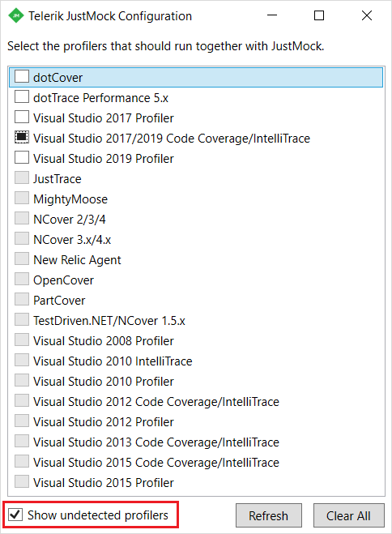392x534 pixels.
Task: Toggle the NCover 3.x/4.x checkbox
Action: [22, 238]
